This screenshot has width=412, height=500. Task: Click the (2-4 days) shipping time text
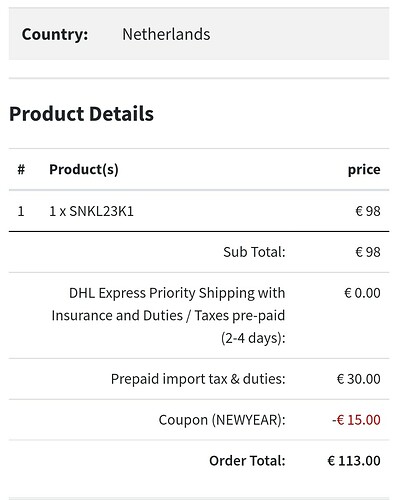coord(253,338)
